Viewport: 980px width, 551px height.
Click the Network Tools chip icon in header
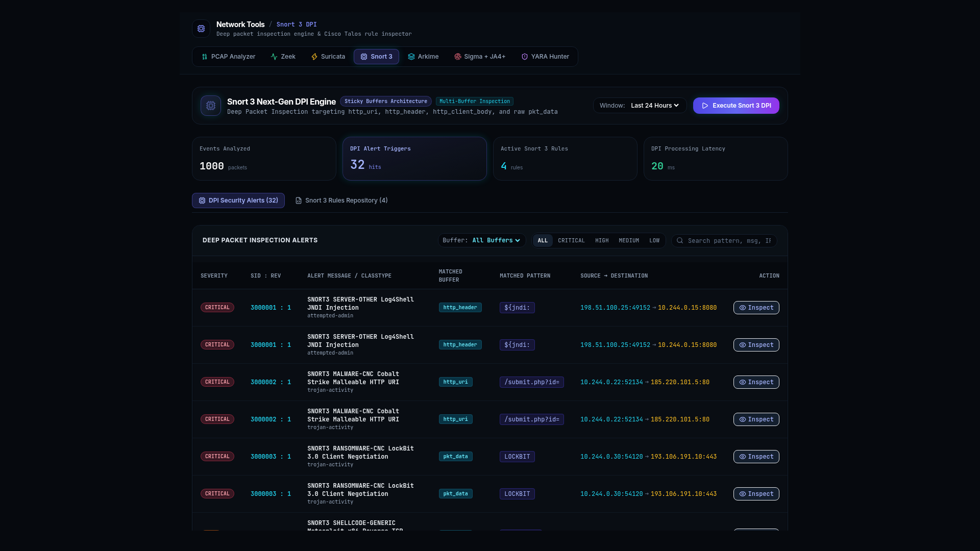pyautogui.click(x=201, y=29)
